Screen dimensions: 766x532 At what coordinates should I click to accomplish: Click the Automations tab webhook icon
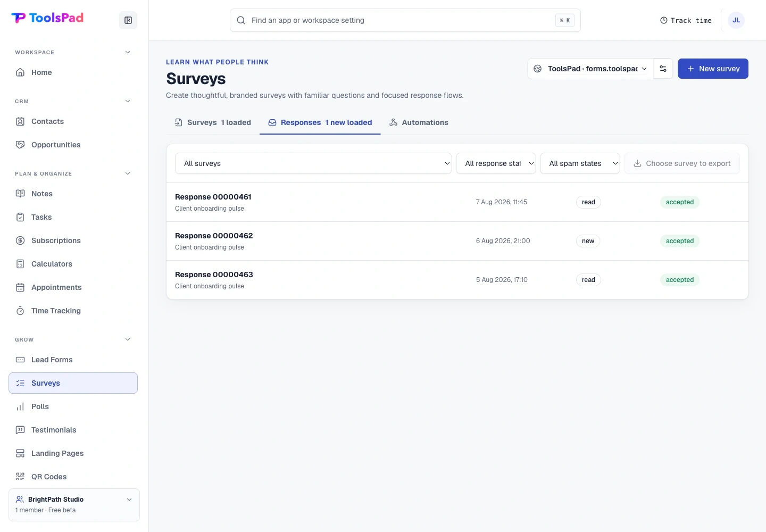[394, 122]
